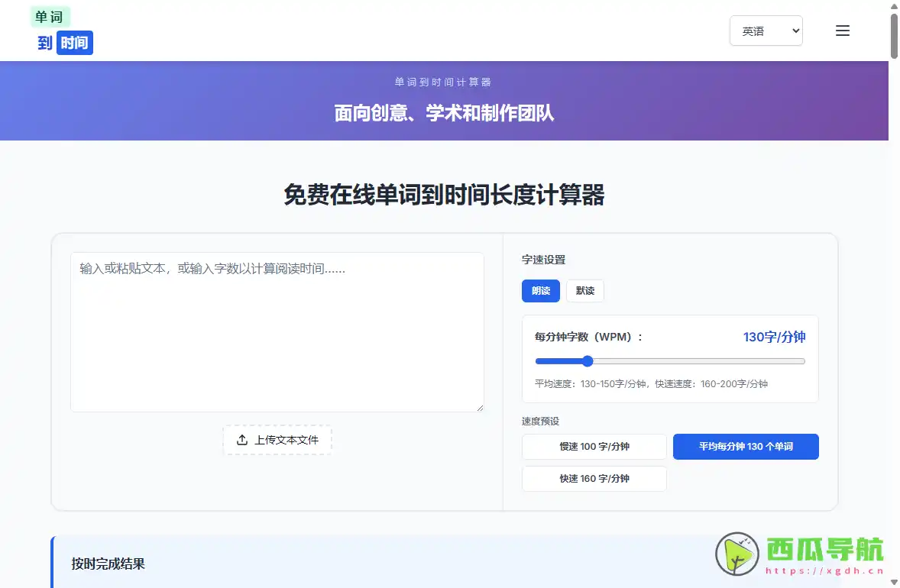Open the hamburger menu icon
The image size is (900, 588).
(842, 31)
